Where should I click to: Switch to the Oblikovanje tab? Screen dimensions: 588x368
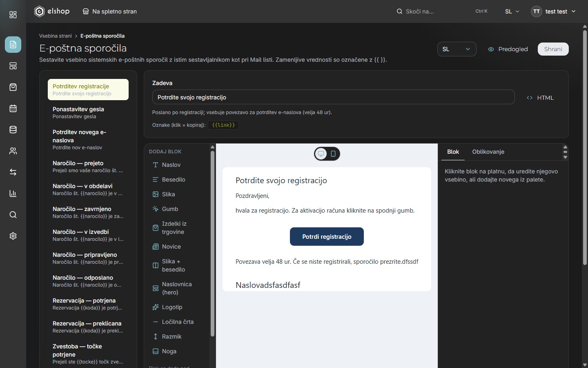pyautogui.click(x=488, y=152)
